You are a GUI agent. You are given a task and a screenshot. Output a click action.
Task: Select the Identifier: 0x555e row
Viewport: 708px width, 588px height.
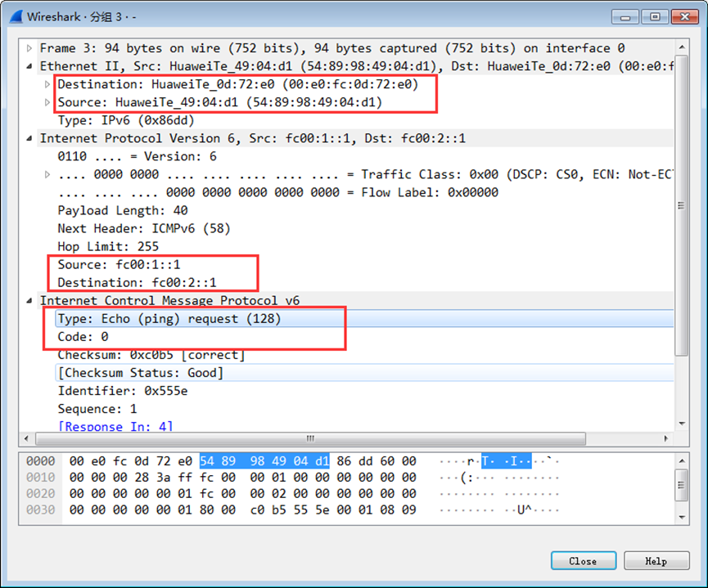[x=122, y=391]
